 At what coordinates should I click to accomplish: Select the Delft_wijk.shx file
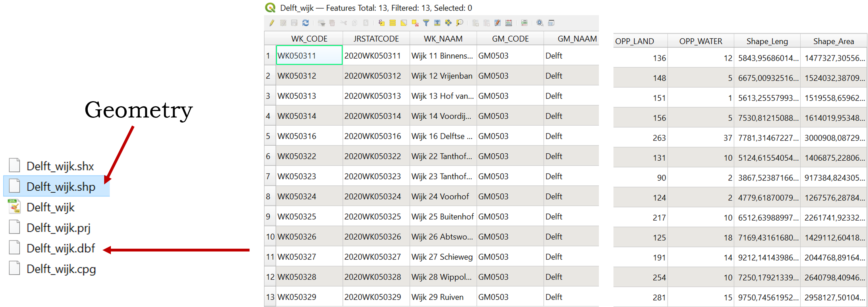52,166
